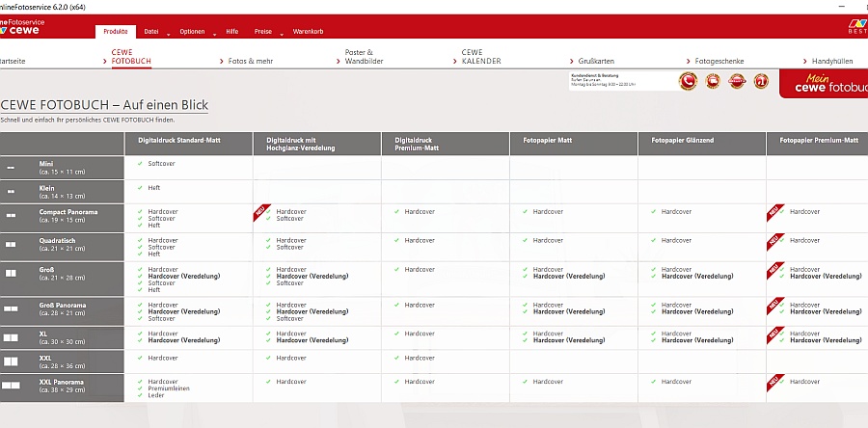Select Groß Panorama Softcover under Hochglanz-Veredelung
The image size is (868, 428).
pyautogui.click(x=290, y=318)
